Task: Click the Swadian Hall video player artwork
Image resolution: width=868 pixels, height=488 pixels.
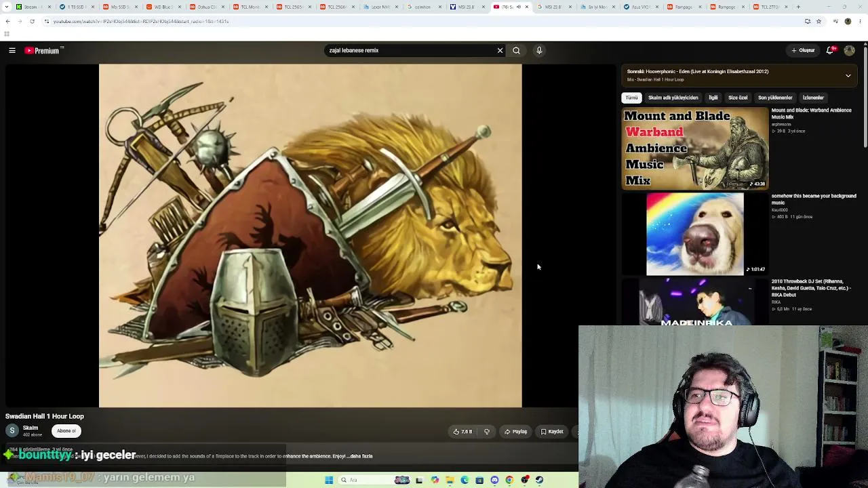Action: point(311,236)
